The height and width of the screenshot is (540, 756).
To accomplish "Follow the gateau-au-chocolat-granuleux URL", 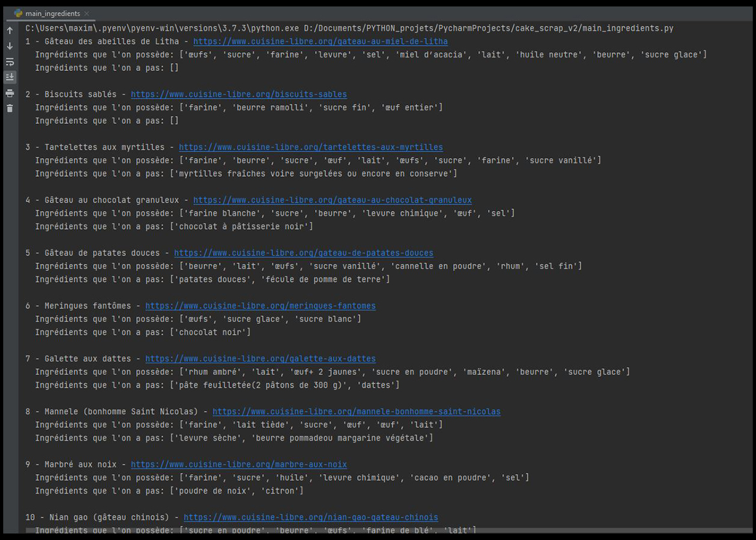I will click(x=332, y=200).
